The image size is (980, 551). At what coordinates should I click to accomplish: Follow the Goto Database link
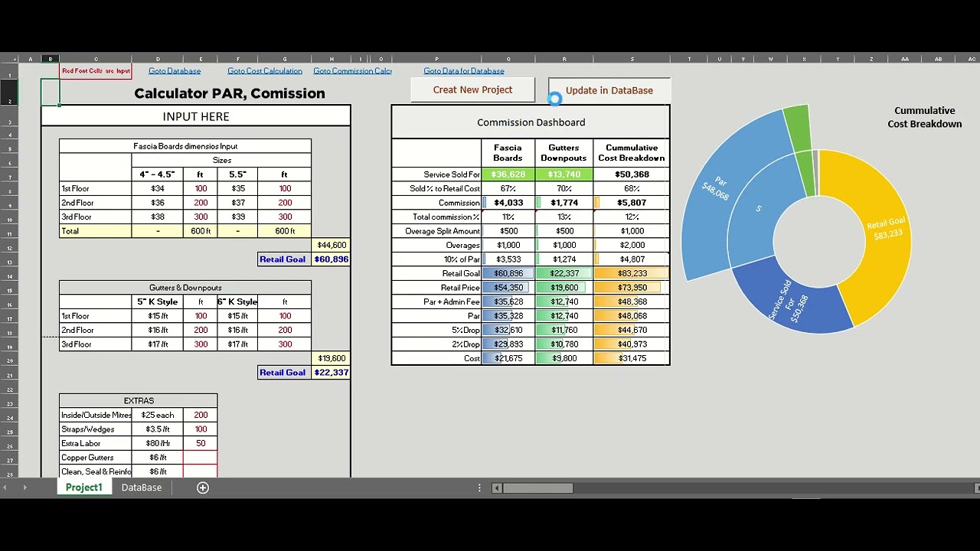point(175,70)
